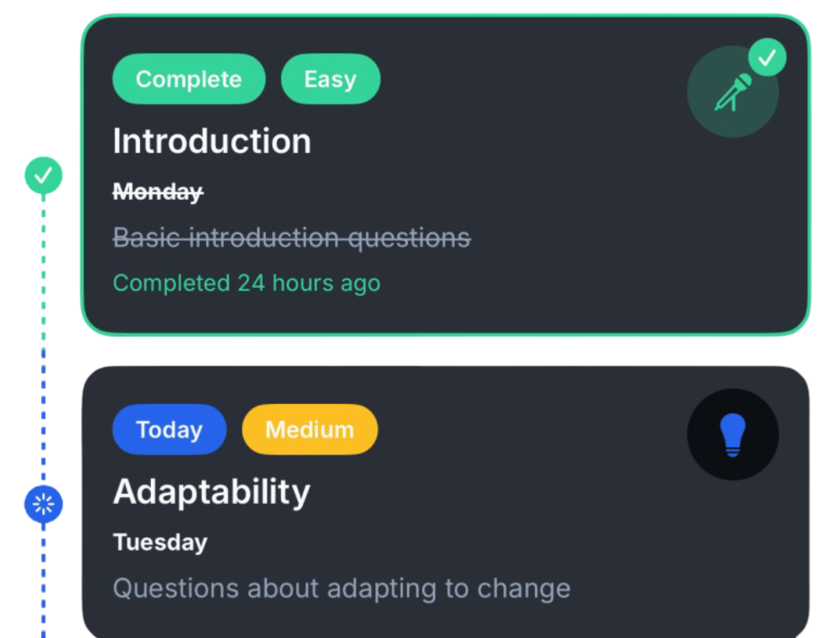Click the Completed 24 hours ago status
The width and height of the screenshot is (840, 638).
click(247, 282)
